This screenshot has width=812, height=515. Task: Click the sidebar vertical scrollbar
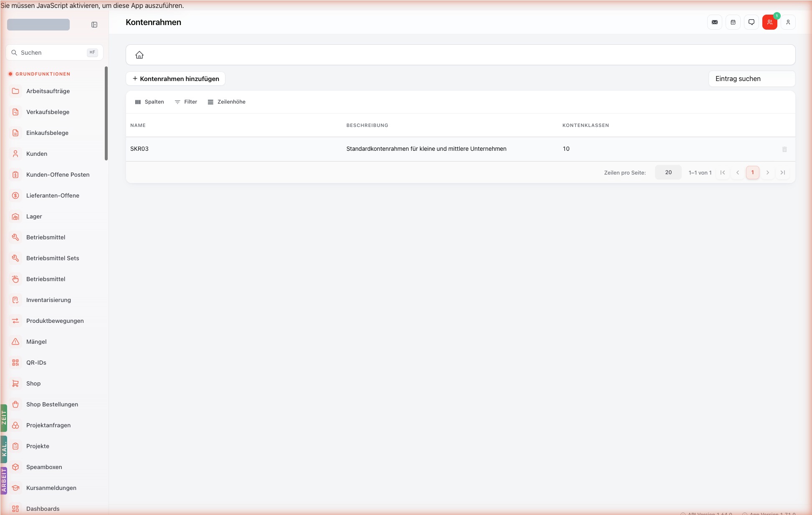(x=106, y=113)
